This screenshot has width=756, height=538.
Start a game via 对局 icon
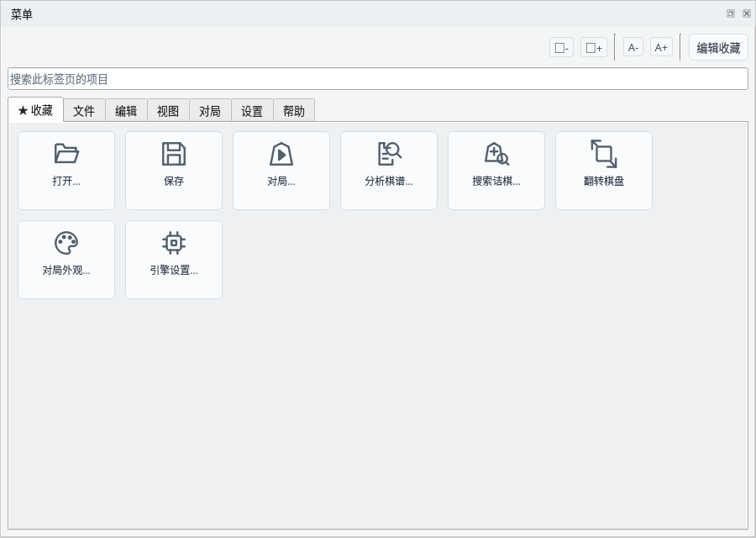pos(281,171)
